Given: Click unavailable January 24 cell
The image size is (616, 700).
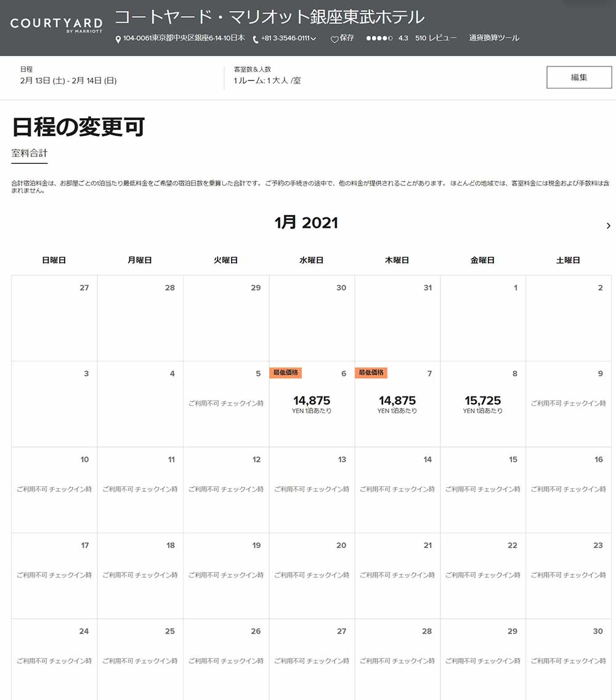Looking at the screenshot, I should (54, 659).
